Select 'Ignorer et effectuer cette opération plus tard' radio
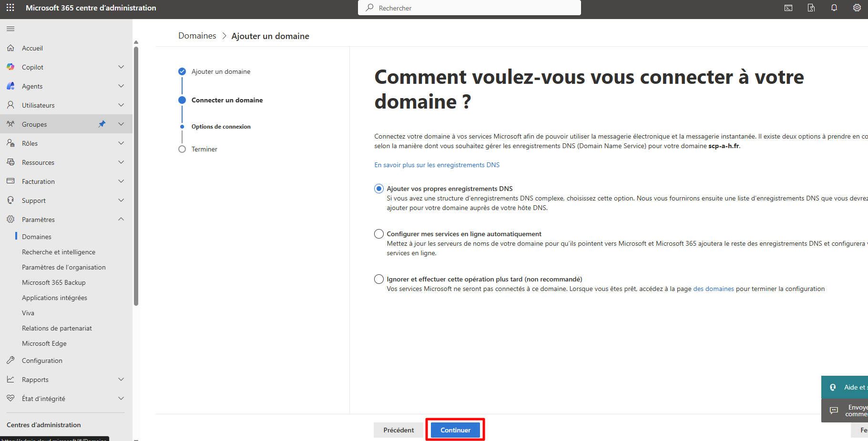 click(x=379, y=279)
